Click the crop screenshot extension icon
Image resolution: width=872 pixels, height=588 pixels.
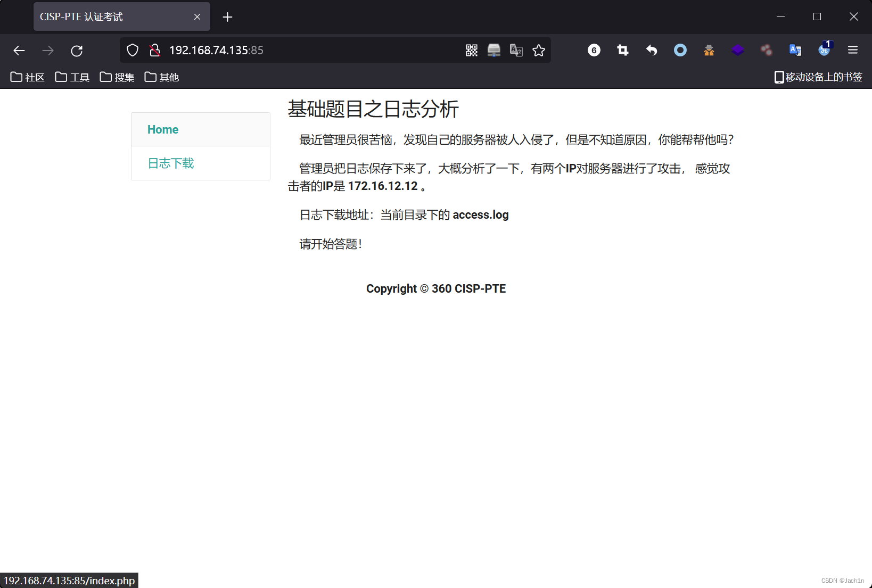pos(623,51)
